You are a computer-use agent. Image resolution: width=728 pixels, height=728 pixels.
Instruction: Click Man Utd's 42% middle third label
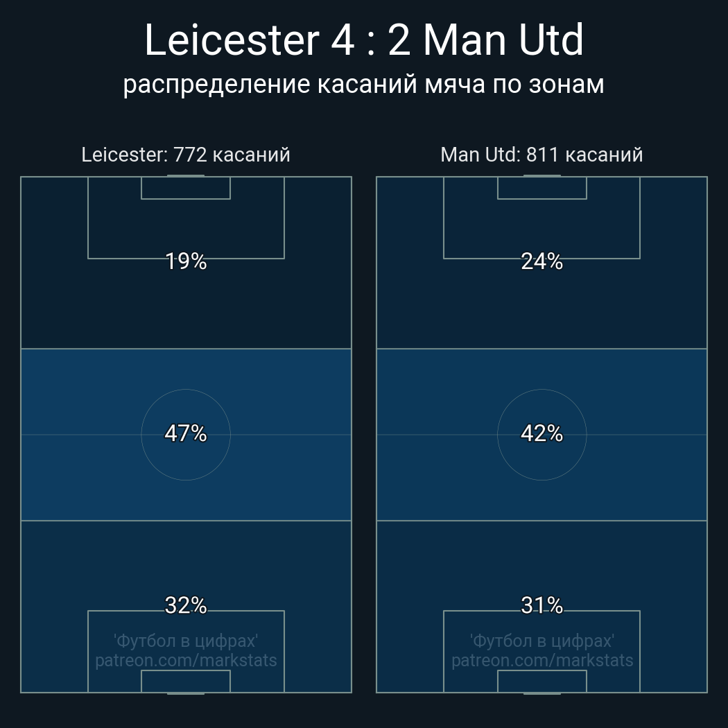tap(541, 433)
